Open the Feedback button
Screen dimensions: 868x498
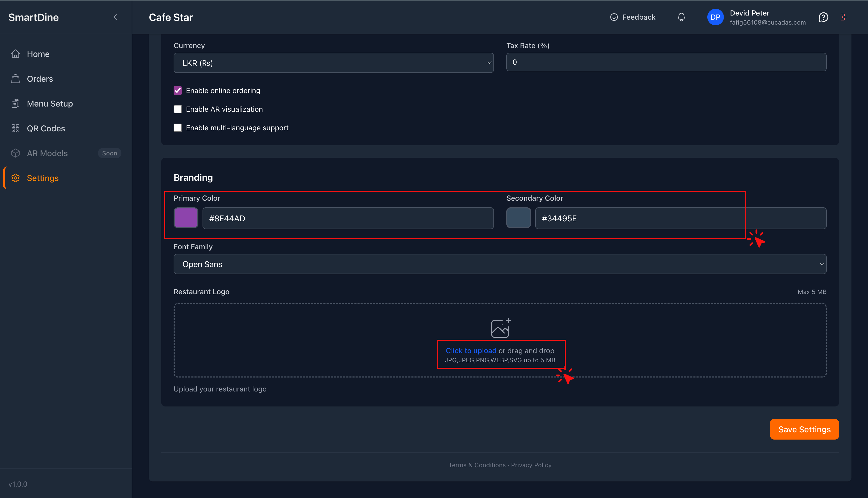click(633, 17)
